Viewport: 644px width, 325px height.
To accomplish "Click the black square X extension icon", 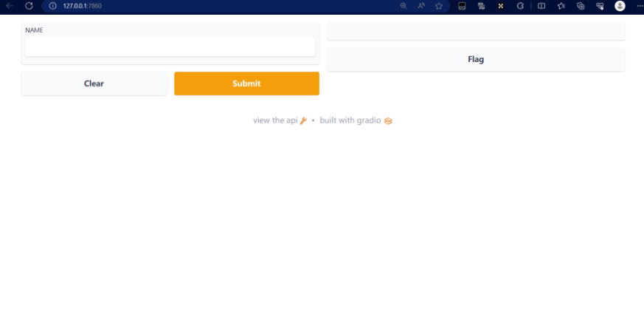I will coord(500,6).
